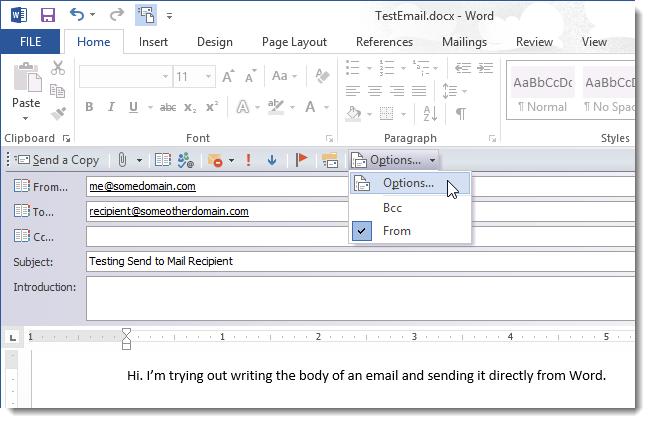Open the font size 11 dropdown
650x423 pixels.
tap(208, 76)
